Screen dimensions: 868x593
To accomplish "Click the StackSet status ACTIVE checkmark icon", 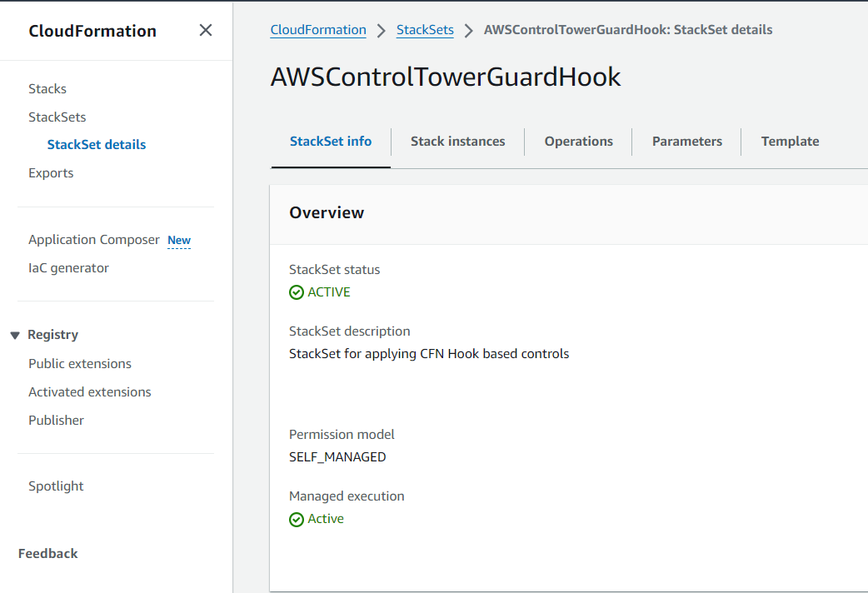I will (x=297, y=292).
